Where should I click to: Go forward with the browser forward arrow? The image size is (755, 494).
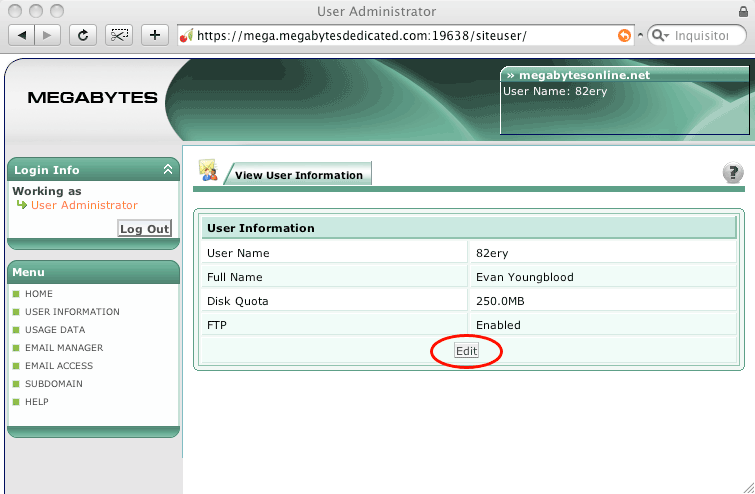[x=47, y=35]
